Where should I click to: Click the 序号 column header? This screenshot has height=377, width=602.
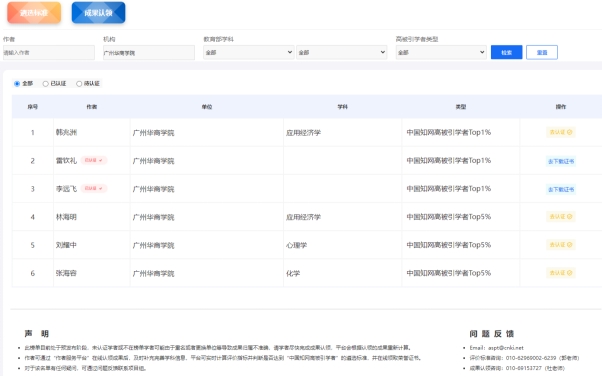click(33, 107)
